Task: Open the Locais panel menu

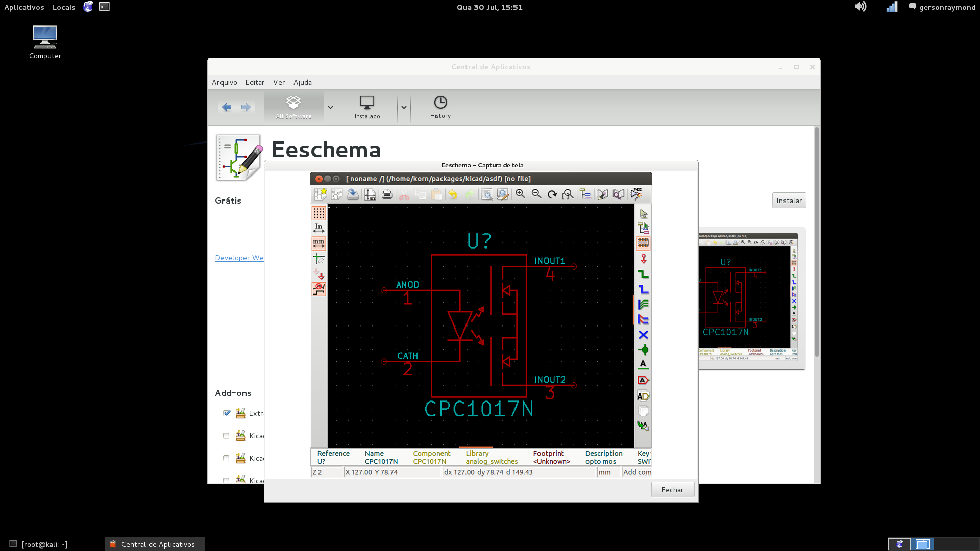Action: point(64,7)
